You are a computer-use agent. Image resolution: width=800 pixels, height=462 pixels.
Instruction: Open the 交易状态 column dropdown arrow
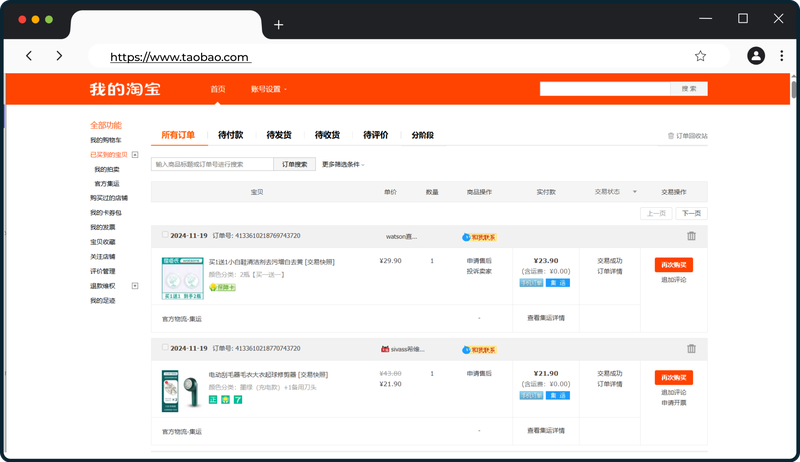[x=635, y=192]
